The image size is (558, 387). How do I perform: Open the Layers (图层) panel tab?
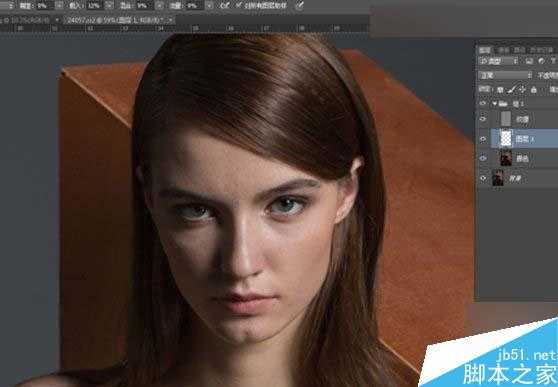pos(484,50)
